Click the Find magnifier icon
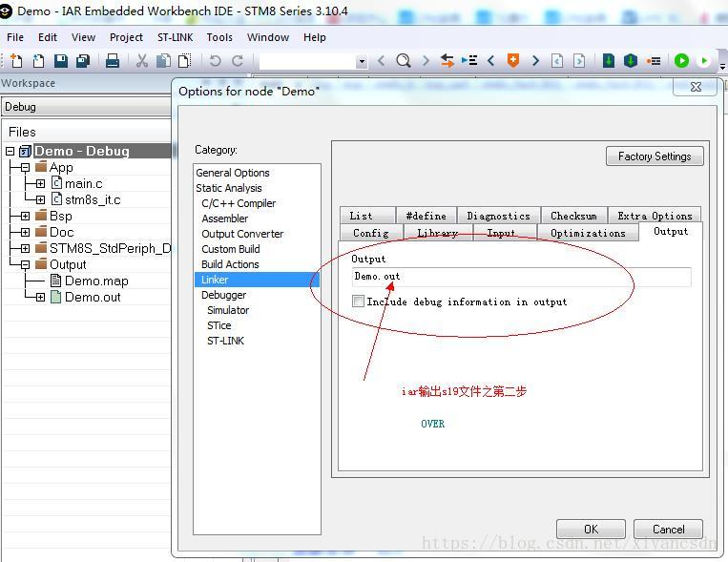The height and width of the screenshot is (562, 728). tap(404, 61)
